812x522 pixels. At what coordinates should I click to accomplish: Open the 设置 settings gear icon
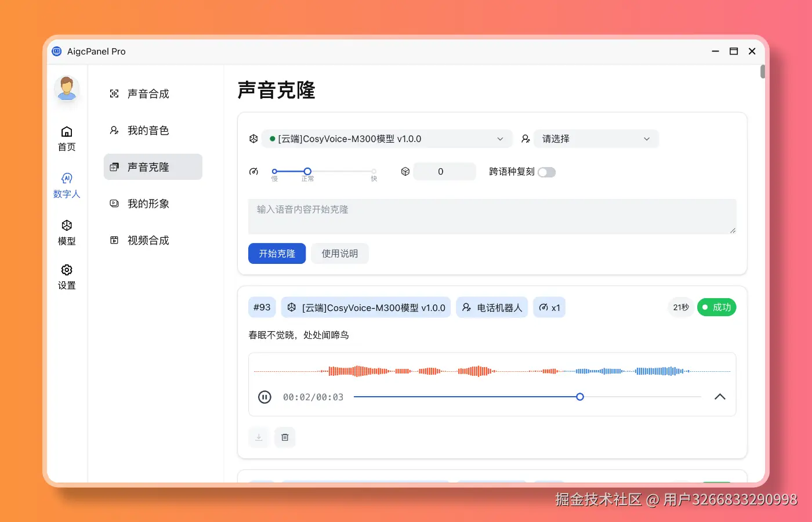point(67,276)
